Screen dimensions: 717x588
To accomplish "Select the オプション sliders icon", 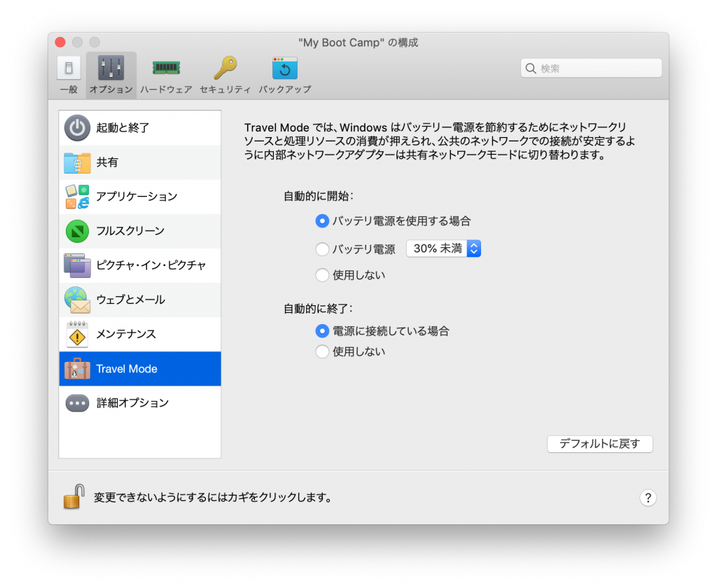I will pyautogui.click(x=111, y=68).
